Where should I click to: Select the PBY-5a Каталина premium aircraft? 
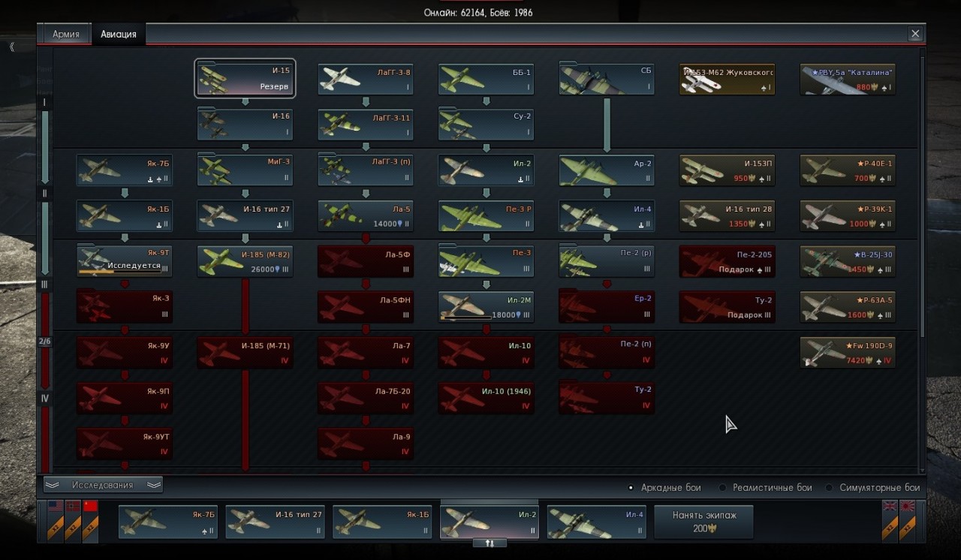coord(848,80)
